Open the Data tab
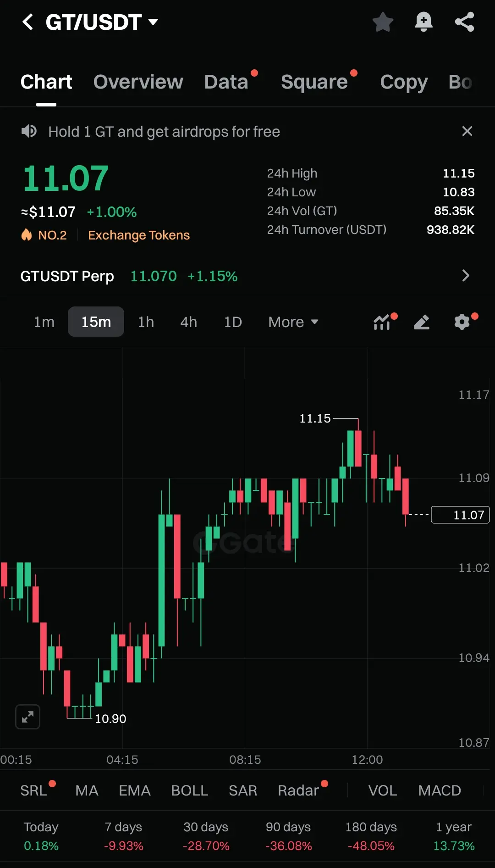Image resolution: width=495 pixels, height=868 pixels. (226, 82)
